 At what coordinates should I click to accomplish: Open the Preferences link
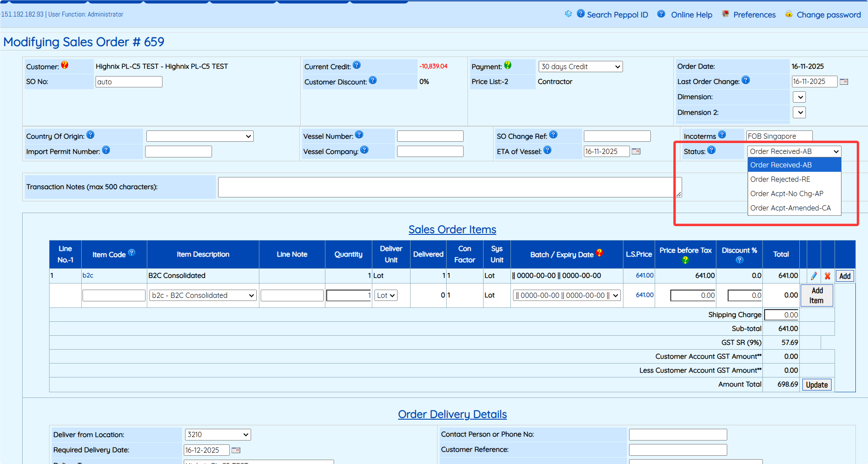tap(754, 15)
